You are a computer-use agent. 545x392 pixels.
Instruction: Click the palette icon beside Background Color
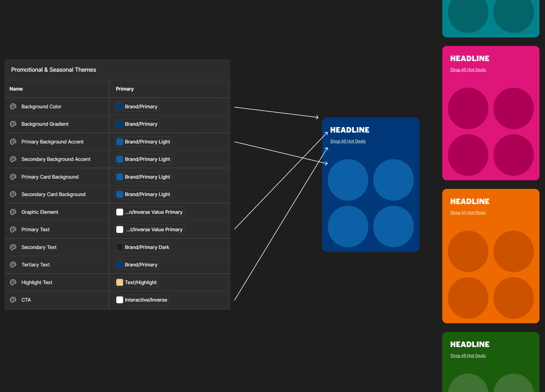(13, 107)
